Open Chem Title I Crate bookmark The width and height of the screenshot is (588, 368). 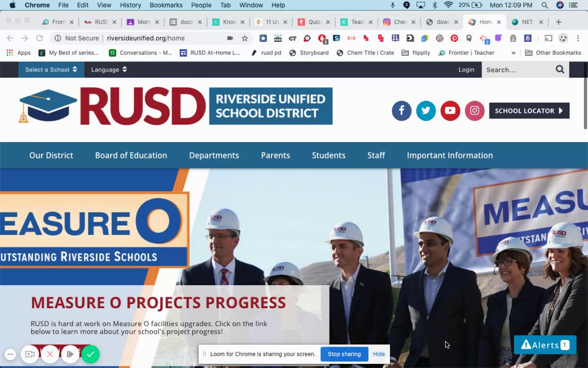click(365, 53)
